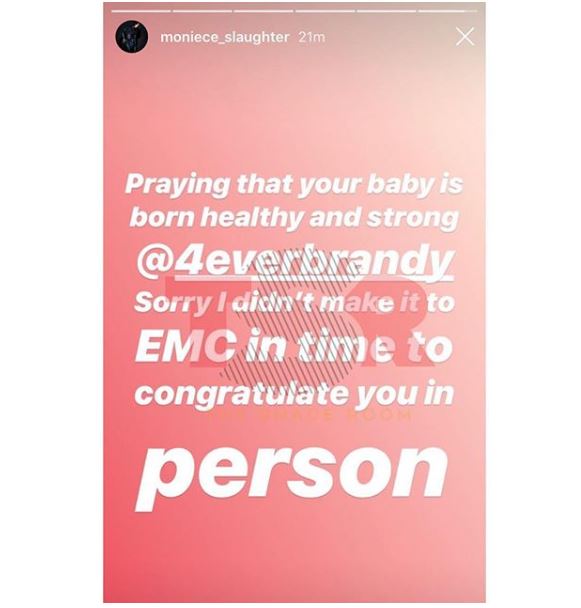Tap the "born healthy and strong" line
Image resolution: width=581 pixels, height=608 pixels.
pyautogui.click(x=294, y=218)
